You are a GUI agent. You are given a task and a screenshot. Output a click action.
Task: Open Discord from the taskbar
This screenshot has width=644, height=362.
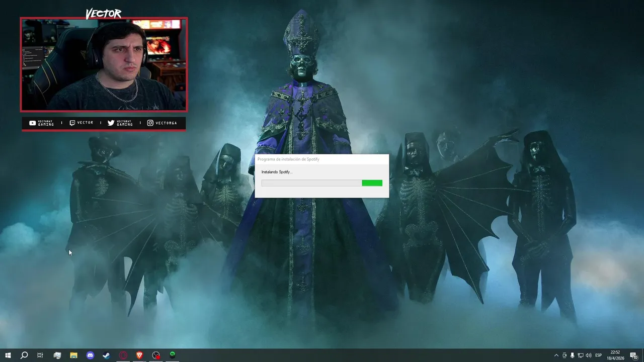coord(90,355)
